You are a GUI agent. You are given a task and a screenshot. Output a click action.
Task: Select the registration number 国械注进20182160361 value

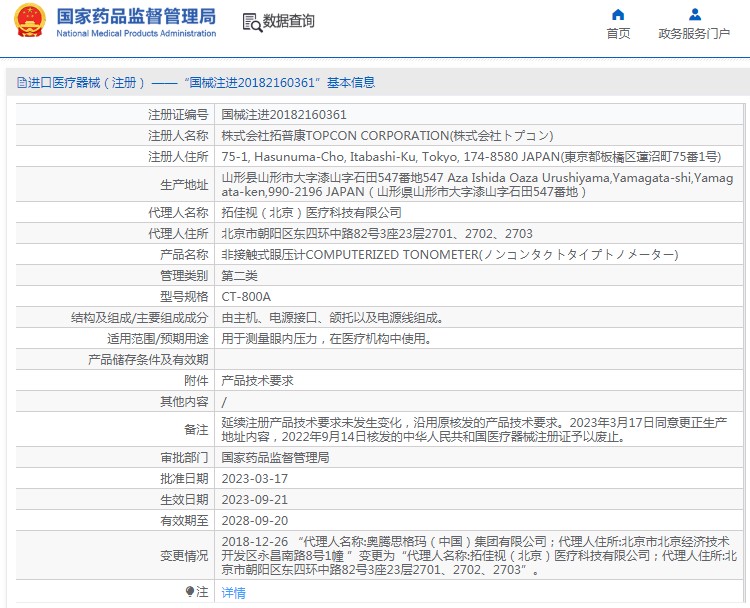click(284, 114)
